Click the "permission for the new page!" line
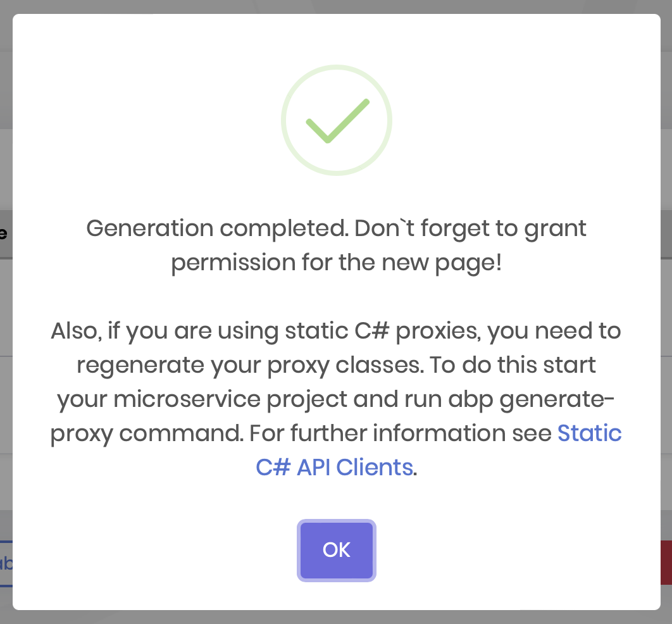This screenshot has height=624, width=672. point(336,262)
